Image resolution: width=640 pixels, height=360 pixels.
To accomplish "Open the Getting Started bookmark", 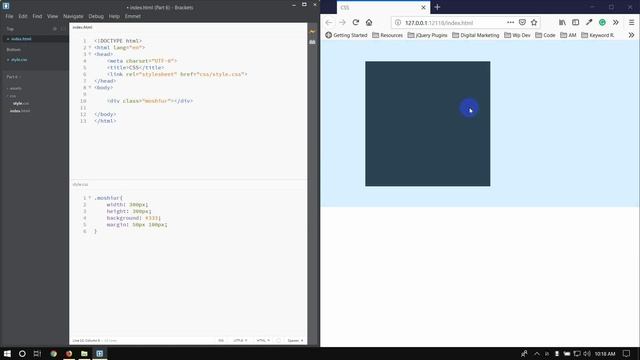I will click(x=346, y=36).
